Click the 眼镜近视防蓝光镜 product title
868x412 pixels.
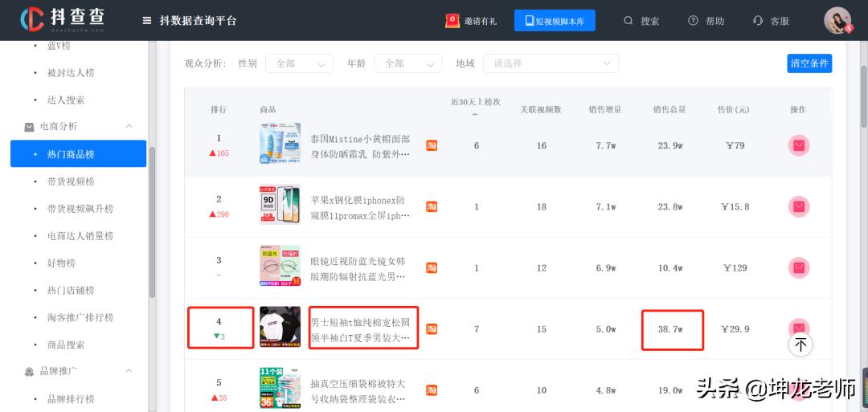coord(360,268)
